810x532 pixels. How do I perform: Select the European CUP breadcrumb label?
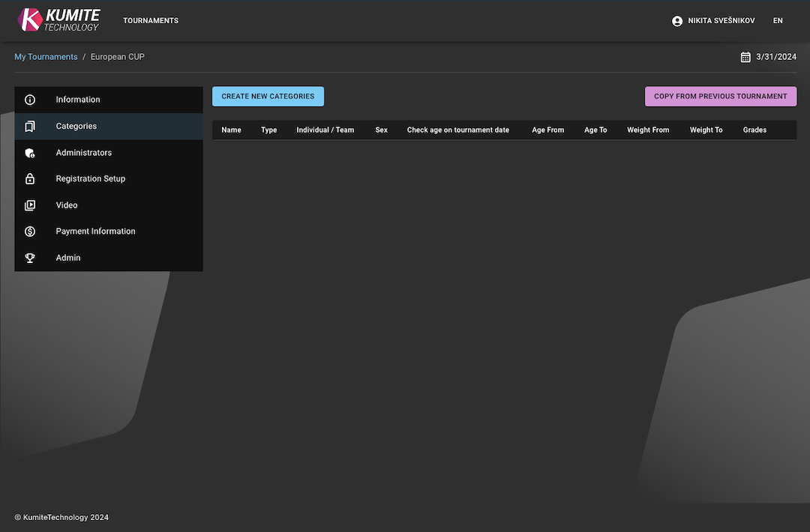tap(117, 56)
